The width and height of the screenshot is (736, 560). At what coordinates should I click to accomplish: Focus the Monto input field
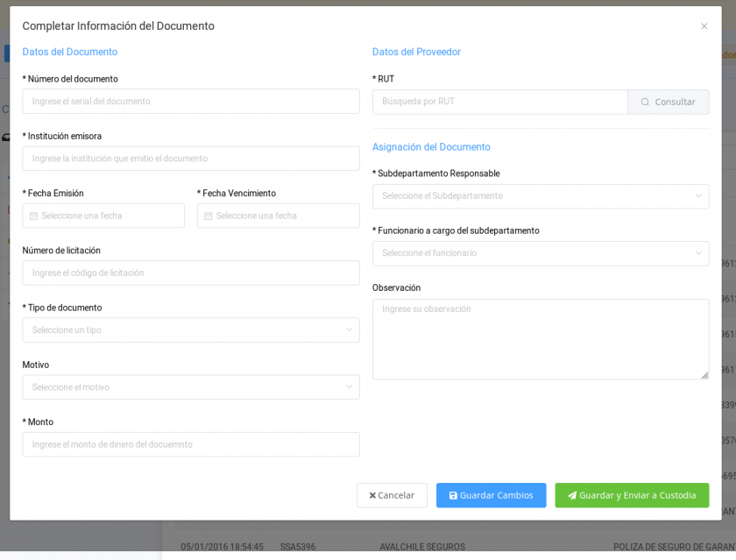pyautogui.click(x=190, y=443)
